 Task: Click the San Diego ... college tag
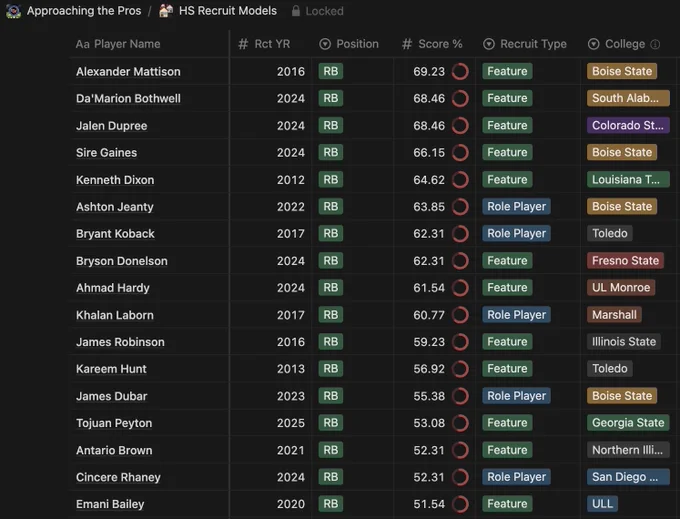click(x=628, y=477)
